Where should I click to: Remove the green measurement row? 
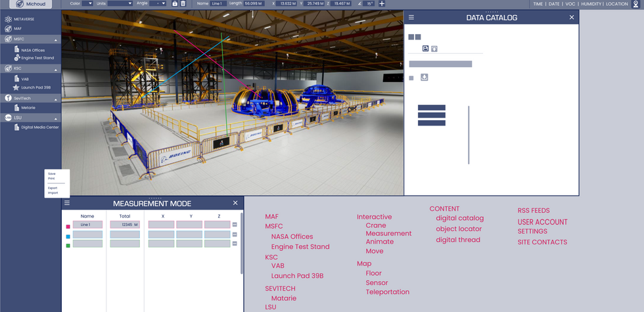(235, 244)
